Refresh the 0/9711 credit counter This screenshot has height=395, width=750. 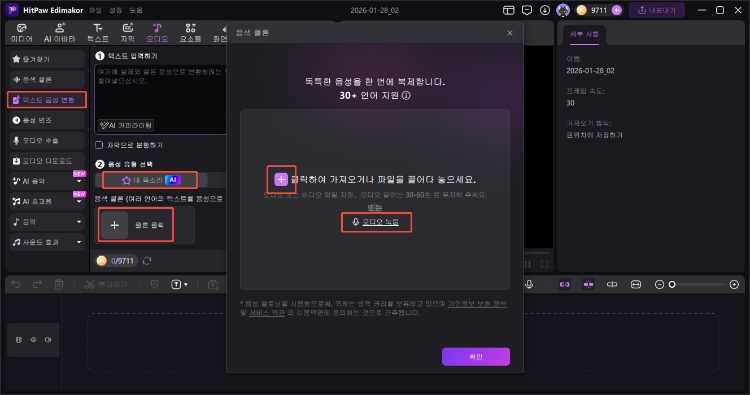click(x=147, y=261)
